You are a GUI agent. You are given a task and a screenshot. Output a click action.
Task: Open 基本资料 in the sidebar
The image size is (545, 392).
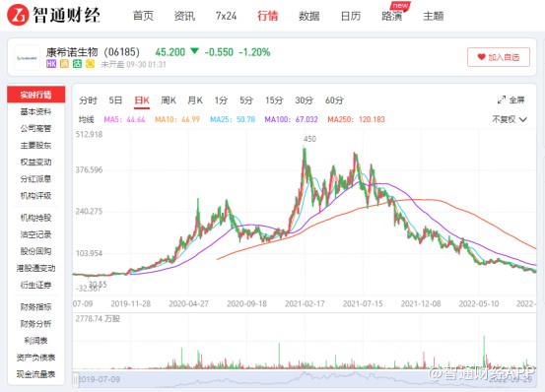(35, 111)
